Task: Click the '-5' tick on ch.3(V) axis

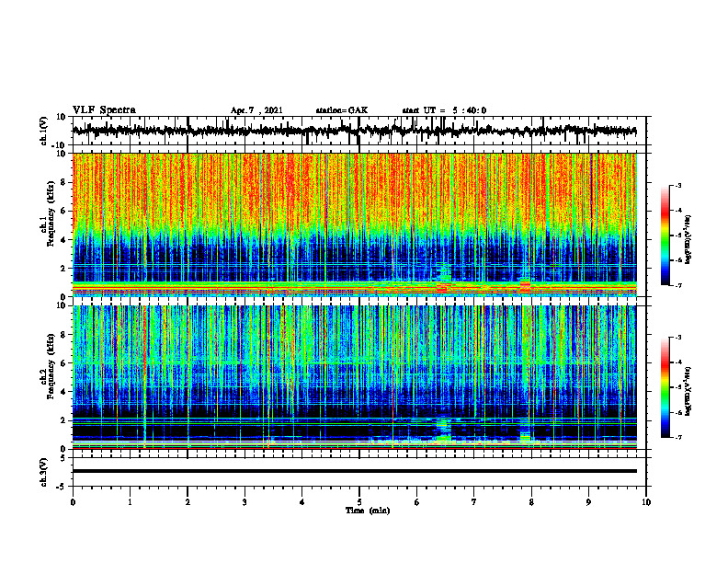Action: pos(63,487)
